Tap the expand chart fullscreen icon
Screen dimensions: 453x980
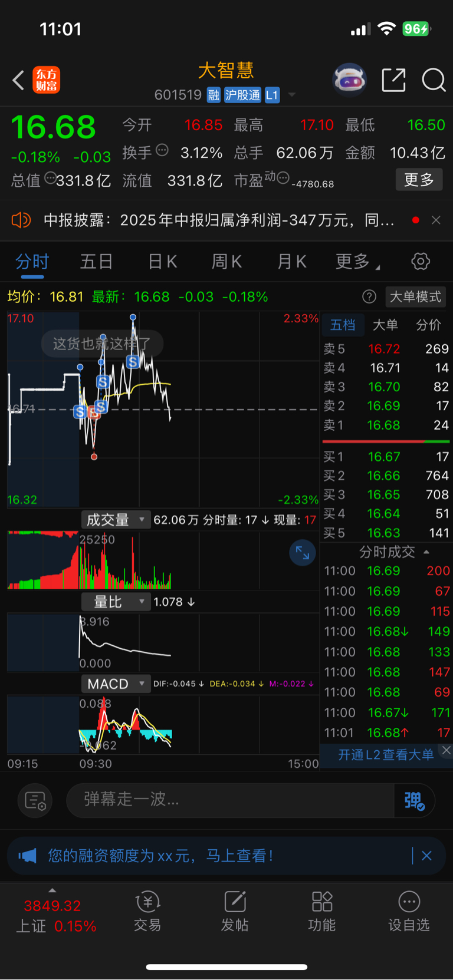pyautogui.click(x=303, y=553)
